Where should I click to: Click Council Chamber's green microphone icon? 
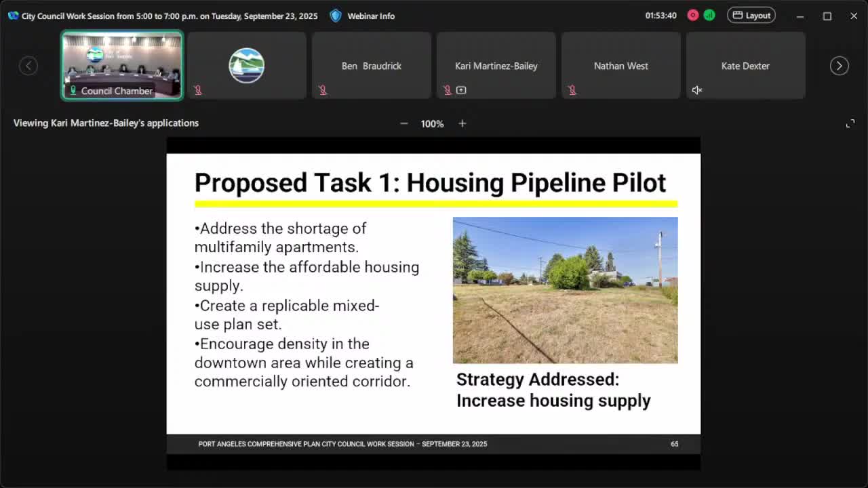pyautogui.click(x=73, y=90)
